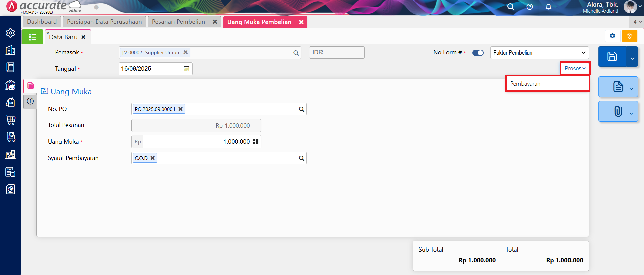Open the calculator icon beside Uang Muka

pos(255,142)
